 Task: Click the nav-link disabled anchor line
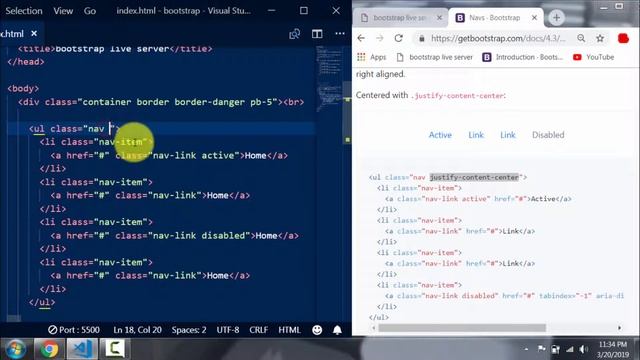[175, 236]
